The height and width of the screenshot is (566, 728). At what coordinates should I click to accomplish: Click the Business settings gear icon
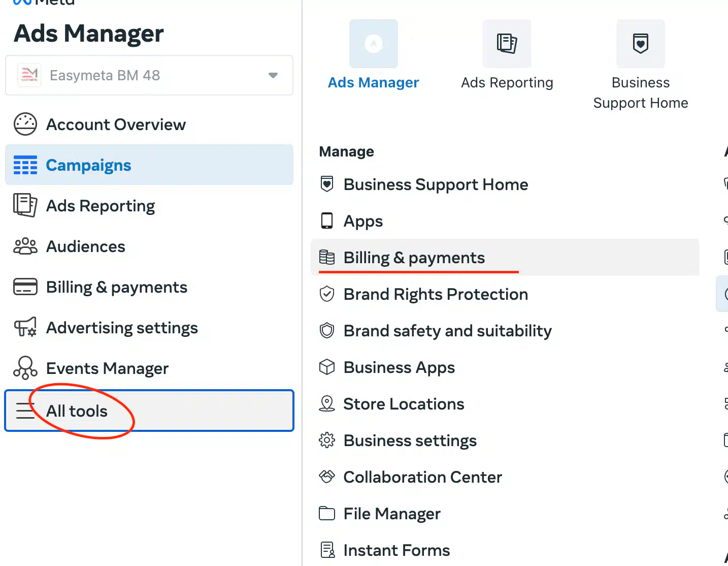tap(327, 440)
